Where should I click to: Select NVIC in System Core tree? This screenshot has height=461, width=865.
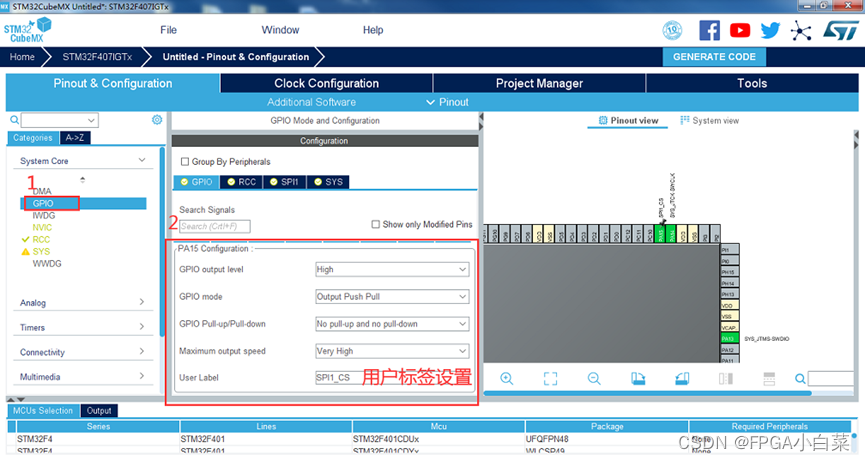[x=42, y=227]
